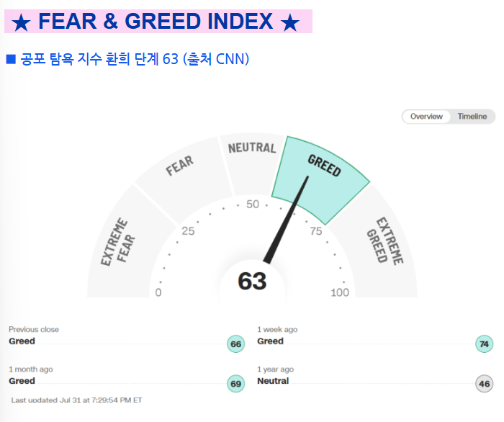Click the 1 year ago Neutral label
The width and height of the screenshot is (504, 422).
coord(273,381)
